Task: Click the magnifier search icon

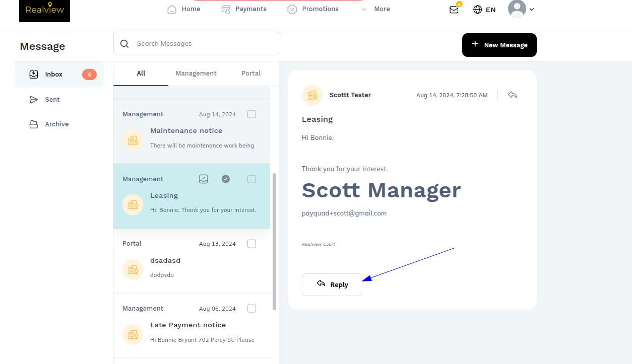Action: pos(124,44)
